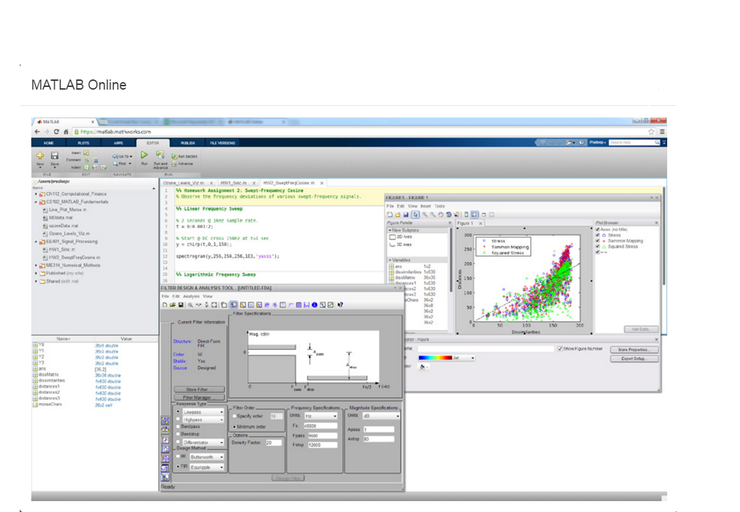Click the edit plot arrow icon in the Figure toolbar

[x=415, y=215]
